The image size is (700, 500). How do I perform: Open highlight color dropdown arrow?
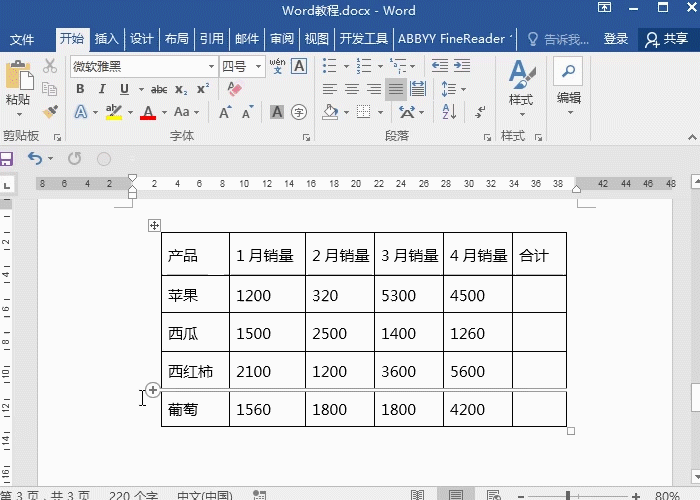(130, 112)
